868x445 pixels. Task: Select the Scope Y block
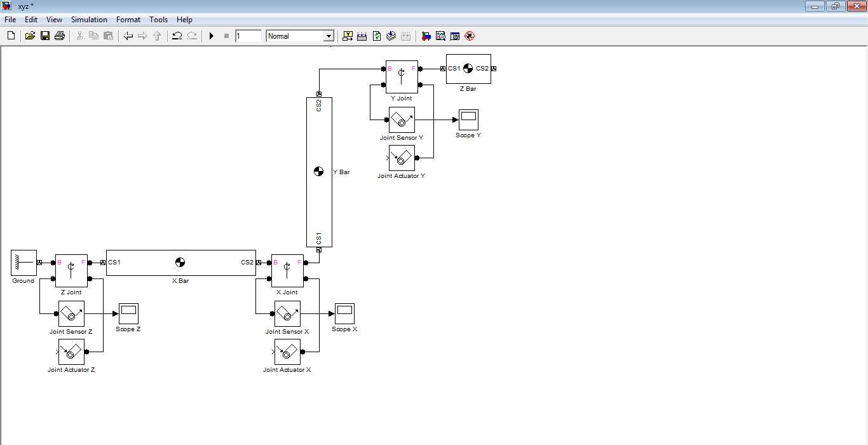[468, 121]
